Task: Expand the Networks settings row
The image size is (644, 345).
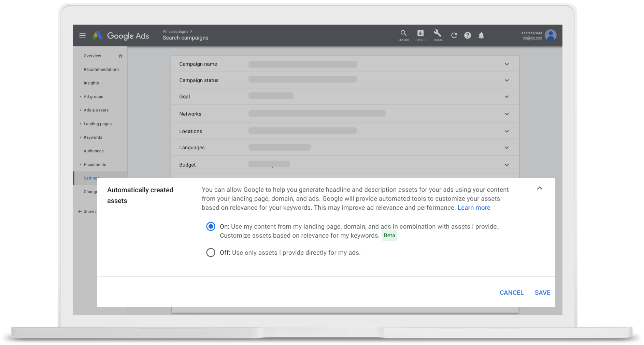Action: [506, 114]
